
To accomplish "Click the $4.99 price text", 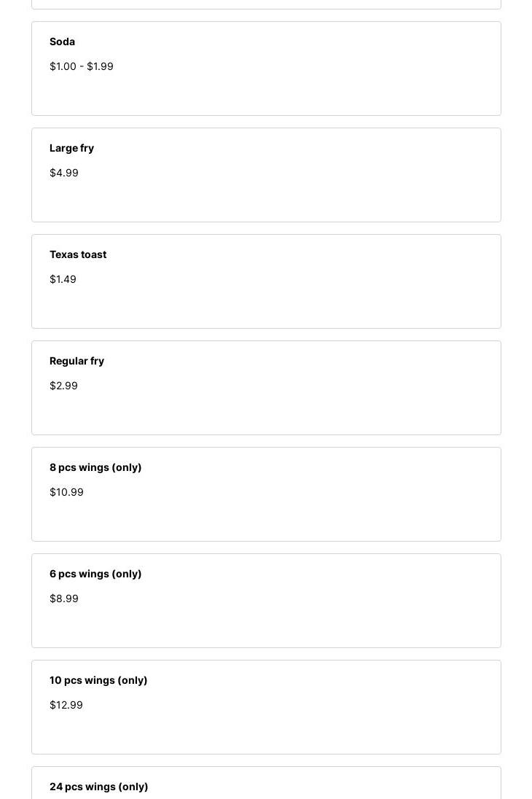I will coord(64,173).
